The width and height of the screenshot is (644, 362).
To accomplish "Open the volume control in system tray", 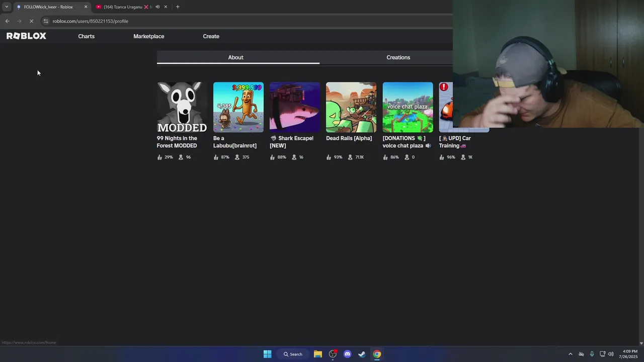I will point(611,354).
